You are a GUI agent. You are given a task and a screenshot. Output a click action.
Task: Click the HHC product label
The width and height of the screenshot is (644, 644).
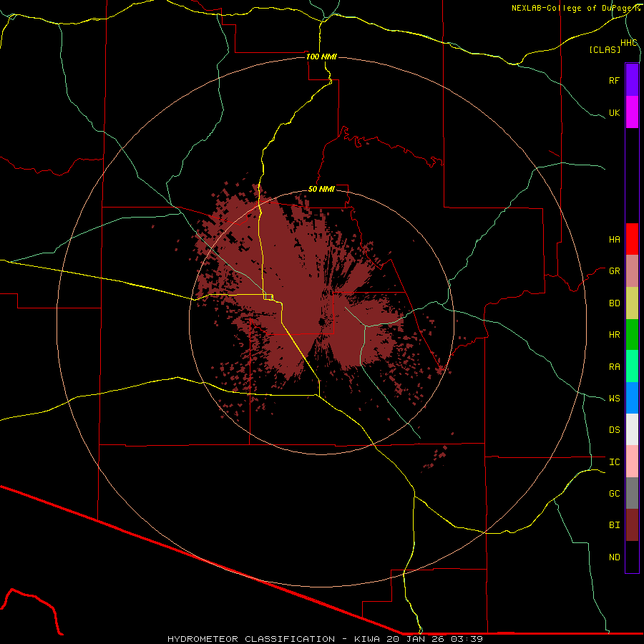tap(628, 43)
